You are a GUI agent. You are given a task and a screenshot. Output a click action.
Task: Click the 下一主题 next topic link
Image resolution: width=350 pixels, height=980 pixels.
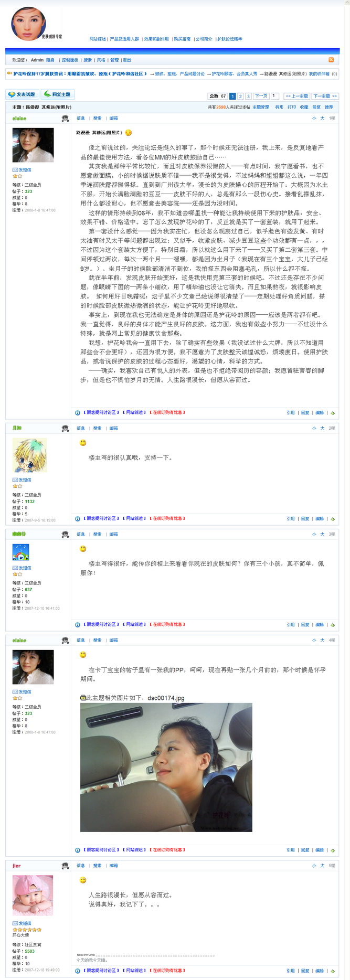coord(325,97)
